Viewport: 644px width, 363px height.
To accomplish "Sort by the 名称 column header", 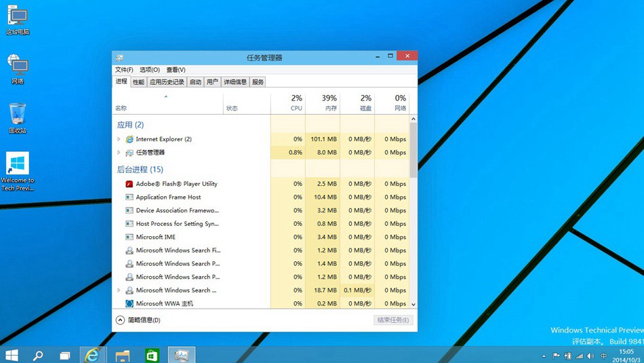I will 167,102.
